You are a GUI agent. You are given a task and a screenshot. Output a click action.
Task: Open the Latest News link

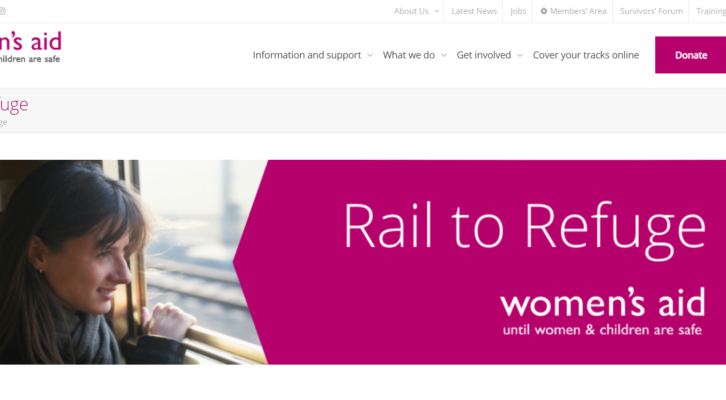[474, 11]
